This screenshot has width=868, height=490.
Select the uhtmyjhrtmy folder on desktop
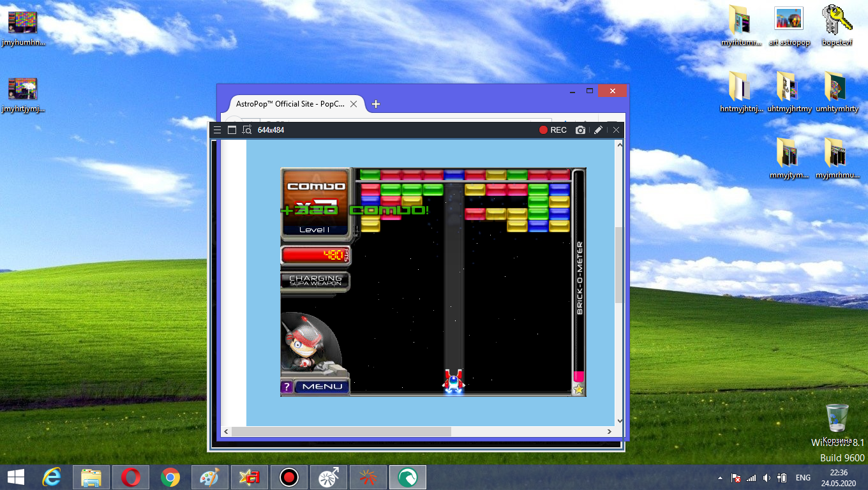pyautogui.click(x=789, y=91)
